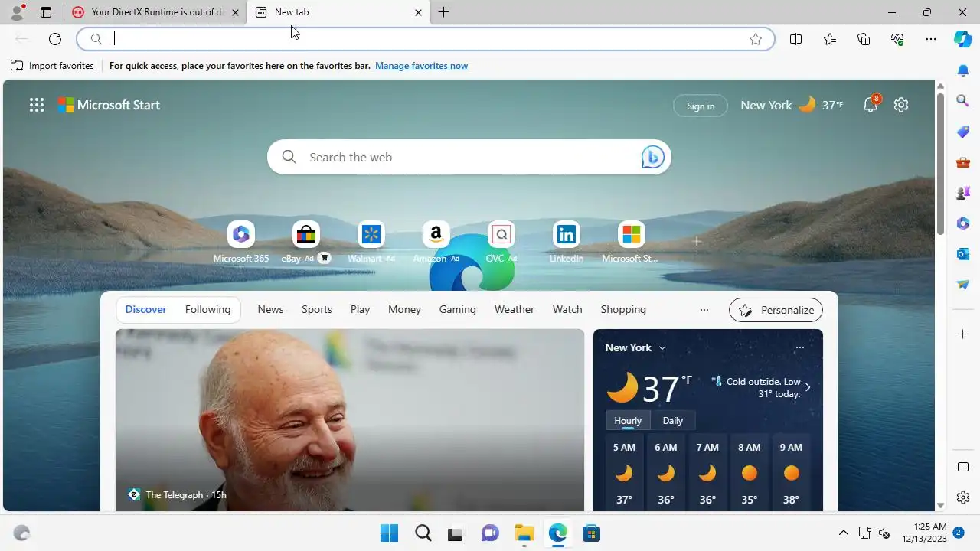Click Import favorites on favorites bar

click(x=52, y=66)
